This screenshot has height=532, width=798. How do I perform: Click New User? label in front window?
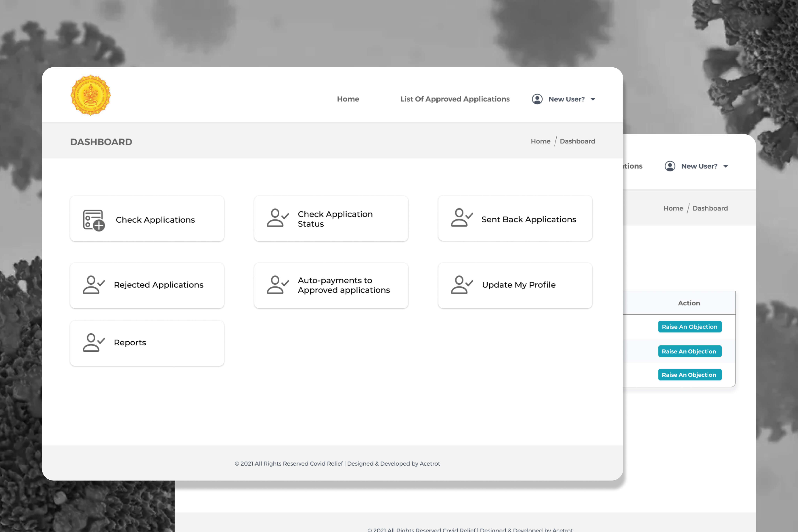coord(566,99)
